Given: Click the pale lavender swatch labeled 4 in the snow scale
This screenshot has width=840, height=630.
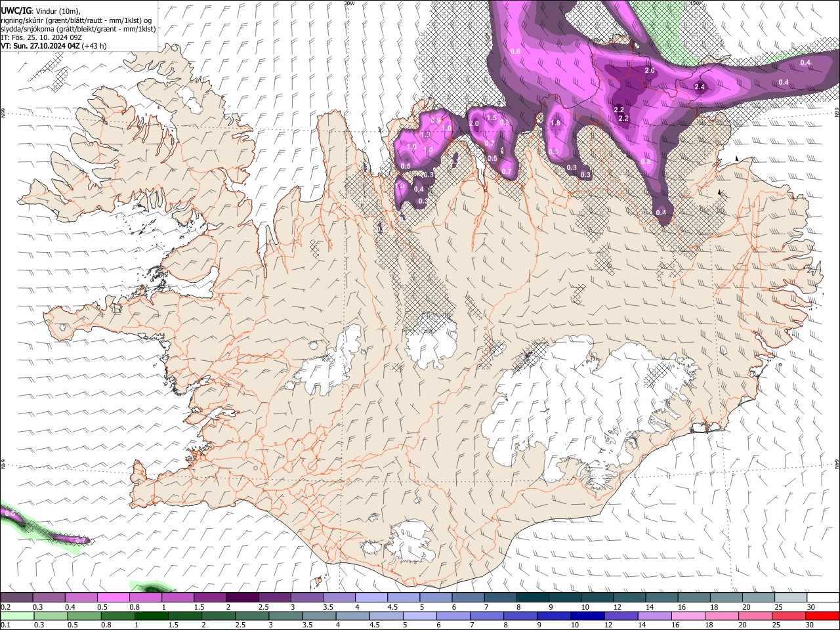Looking at the screenshot, I should coord(371,597).
